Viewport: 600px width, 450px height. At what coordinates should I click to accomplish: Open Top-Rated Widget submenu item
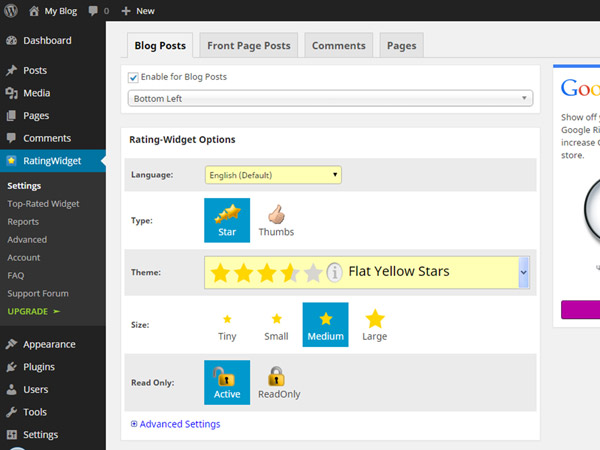pos(43,204)
